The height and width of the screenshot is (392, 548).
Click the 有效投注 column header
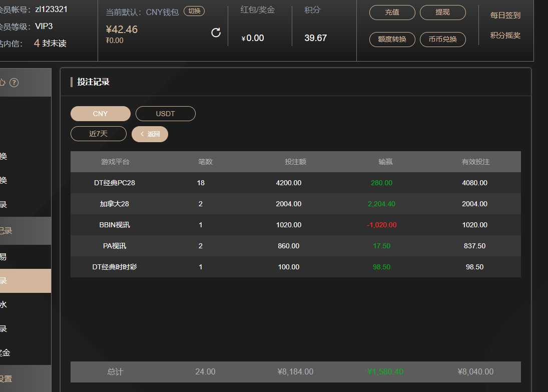click(475, 162)
